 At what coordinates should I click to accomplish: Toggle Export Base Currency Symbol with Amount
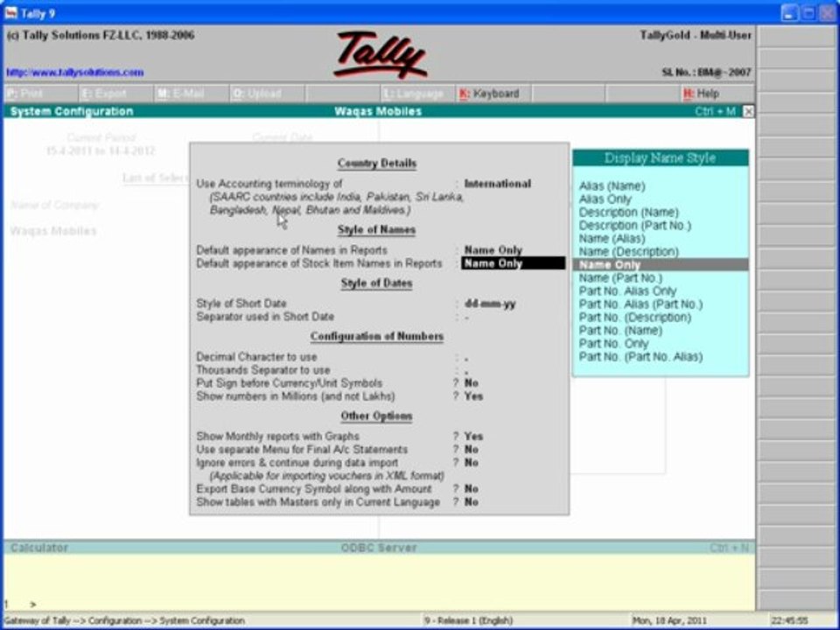pos(471,488)
